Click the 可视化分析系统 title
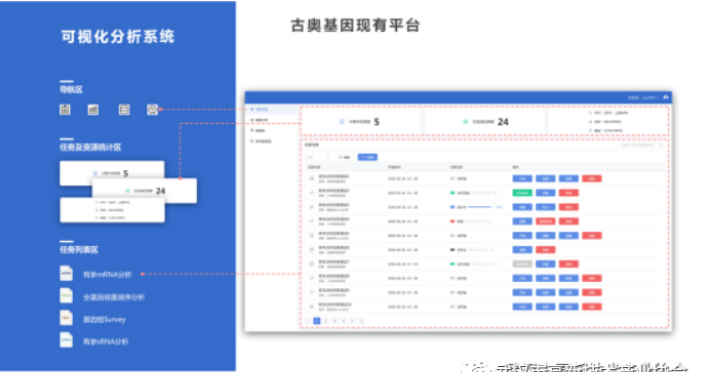Viewport: 705px width, 372px height. point(117,36)
